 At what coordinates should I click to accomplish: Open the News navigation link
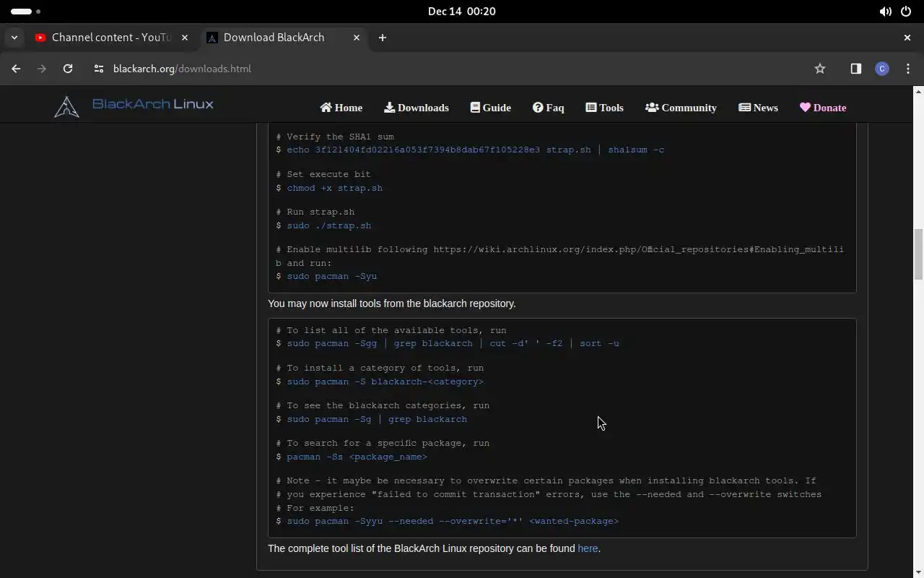coord(759,108)
